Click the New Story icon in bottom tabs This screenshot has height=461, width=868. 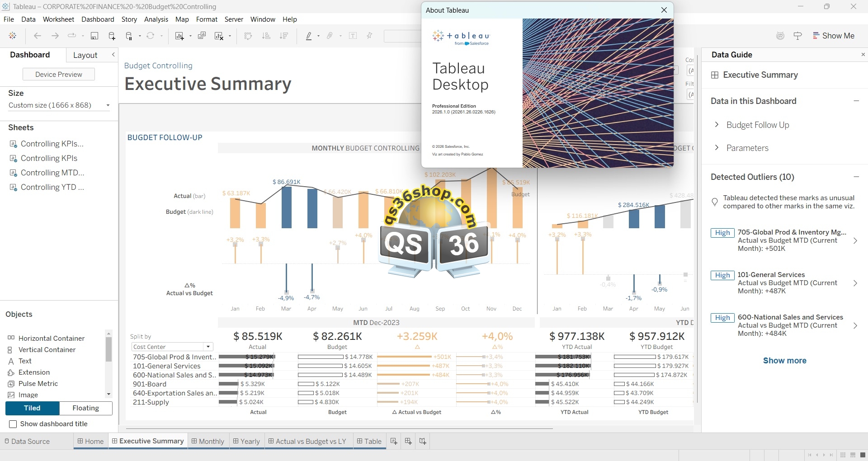click(x=423, y=441)
